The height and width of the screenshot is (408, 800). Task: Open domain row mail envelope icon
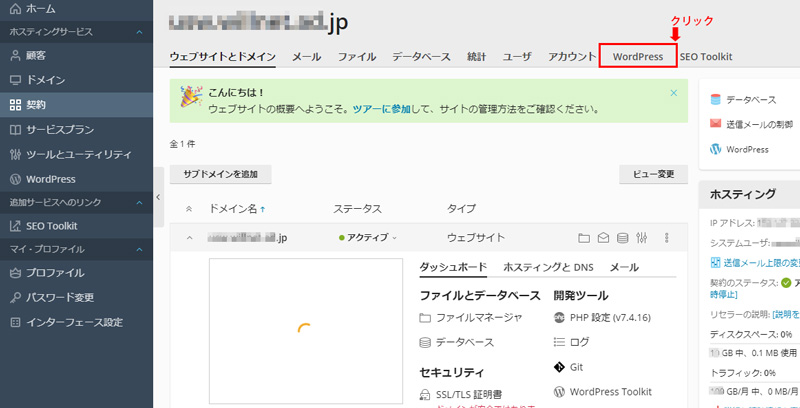603,238
